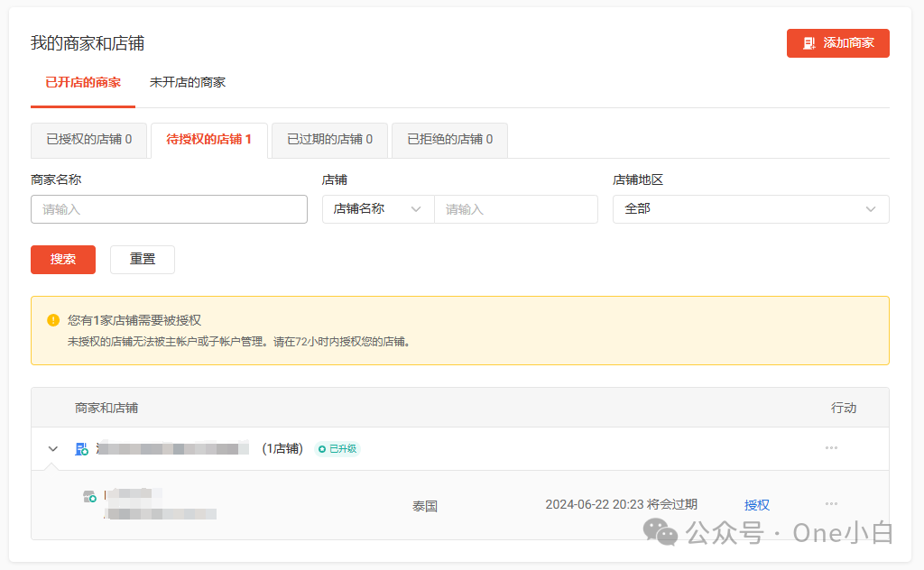This screenshot has width=924, height=570.
Task: View the 已拒绝的店铺 tab
Action: click(449, 140)
